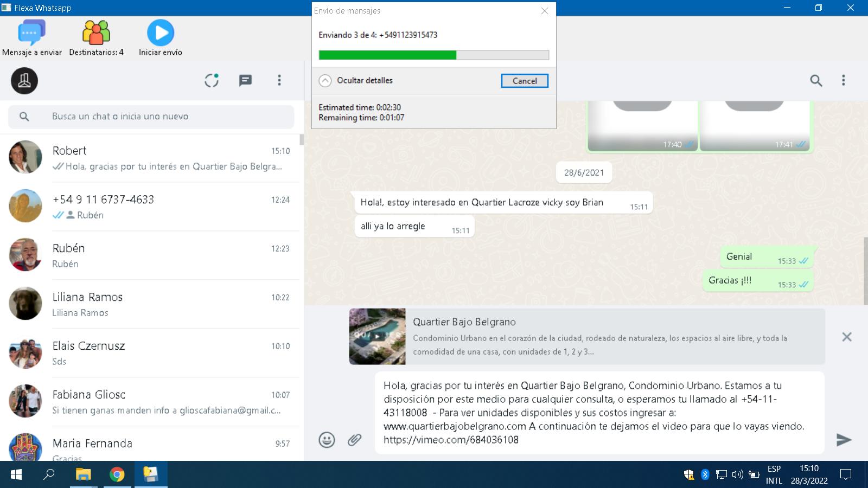Open File Explorer from taskbar
Viewport: 868px width, 488px height.
pyautogui.click(x=83, y=474)
